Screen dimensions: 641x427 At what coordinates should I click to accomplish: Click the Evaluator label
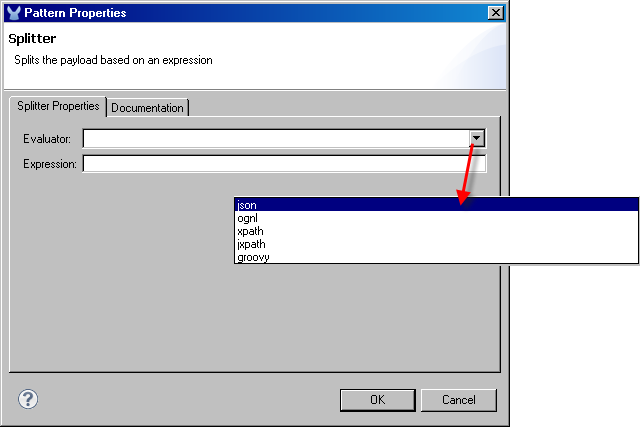point(47,139)
